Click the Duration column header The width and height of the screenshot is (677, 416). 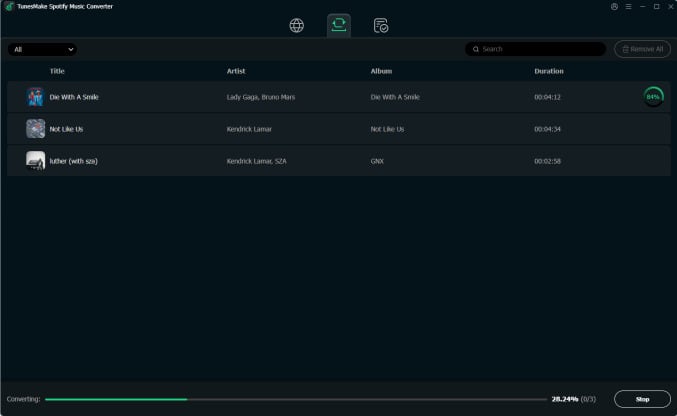click(x=549, y=71)
